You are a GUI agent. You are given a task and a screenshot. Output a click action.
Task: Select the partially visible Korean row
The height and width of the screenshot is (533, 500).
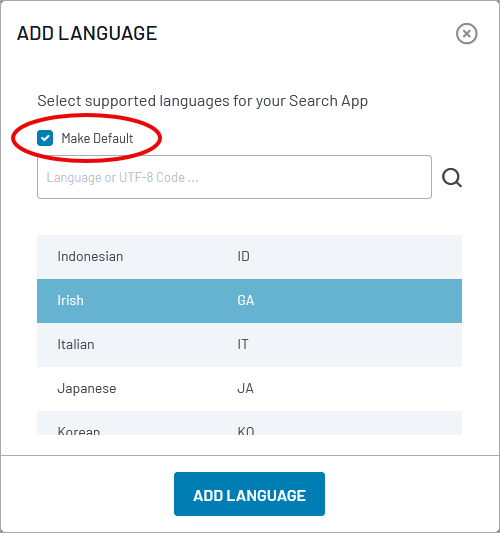point(249,423)
